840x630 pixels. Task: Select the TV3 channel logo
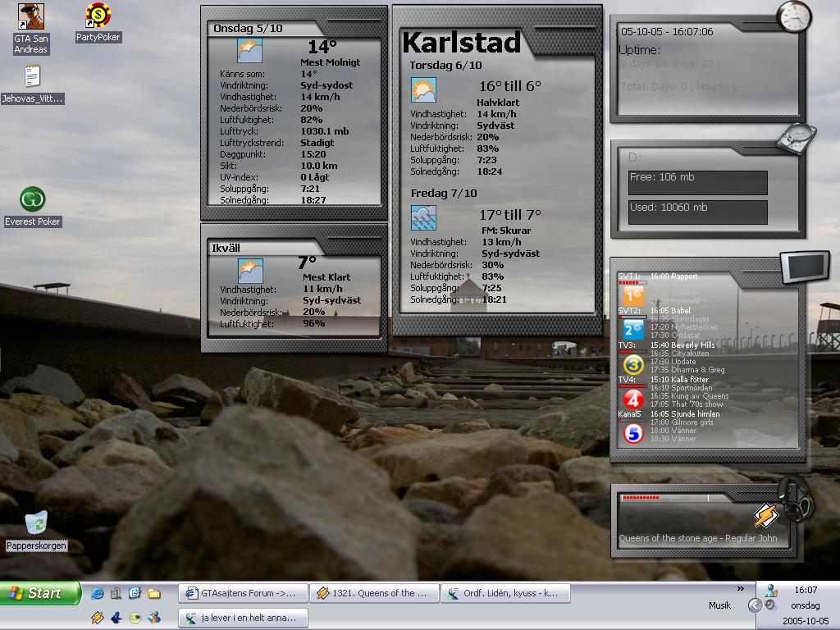pos(632,364)
